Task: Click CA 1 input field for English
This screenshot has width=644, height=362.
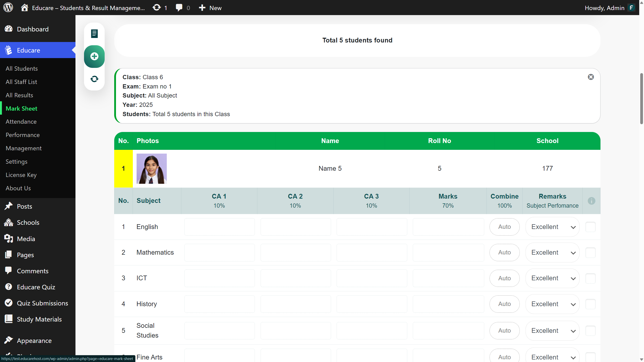Action: tap(219, 227)
